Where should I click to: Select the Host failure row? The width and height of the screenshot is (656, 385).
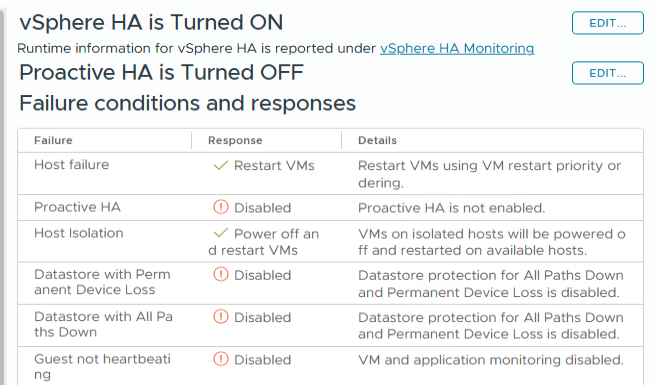331,174
